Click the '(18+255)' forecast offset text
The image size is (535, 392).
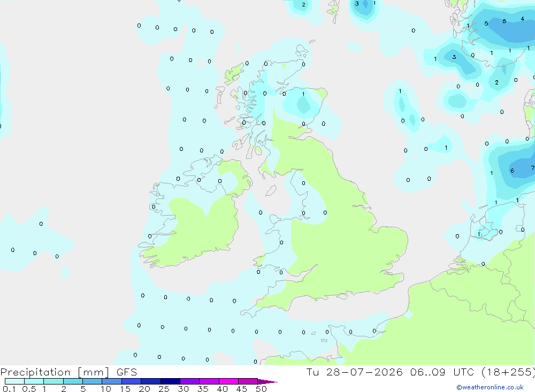[508, 372]
